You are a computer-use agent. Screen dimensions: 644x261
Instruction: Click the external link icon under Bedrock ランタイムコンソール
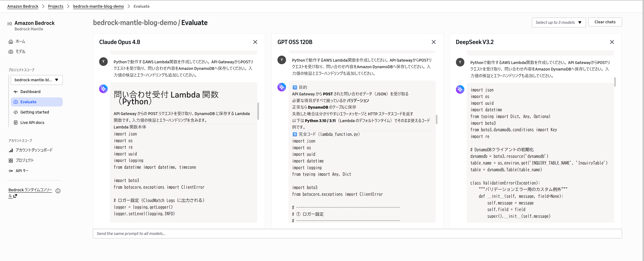coord(15,196)
